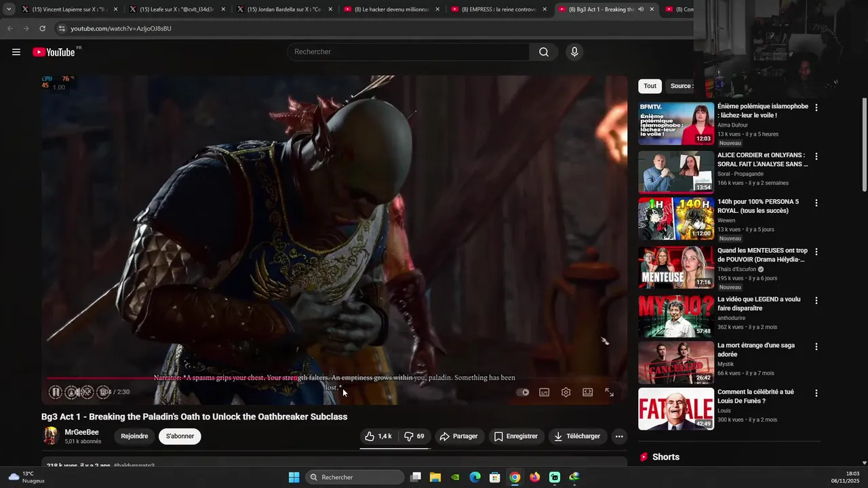Open options for Énième polémique islamophobe video
The image size is (868, 488).
tap(816, 108)
